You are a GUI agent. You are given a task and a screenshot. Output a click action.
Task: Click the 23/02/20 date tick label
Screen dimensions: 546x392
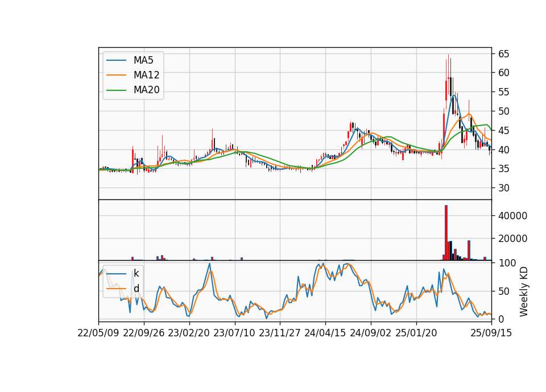point(189,333)
